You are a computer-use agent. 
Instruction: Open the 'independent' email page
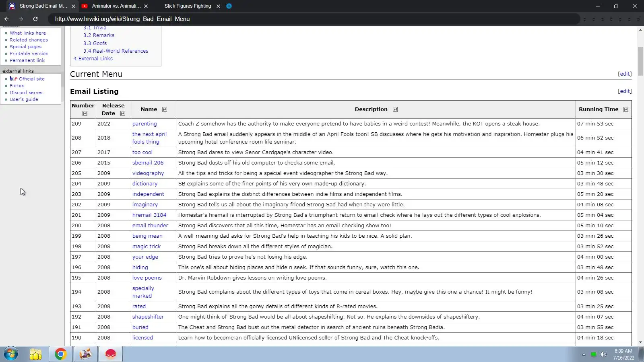point(148,194)
